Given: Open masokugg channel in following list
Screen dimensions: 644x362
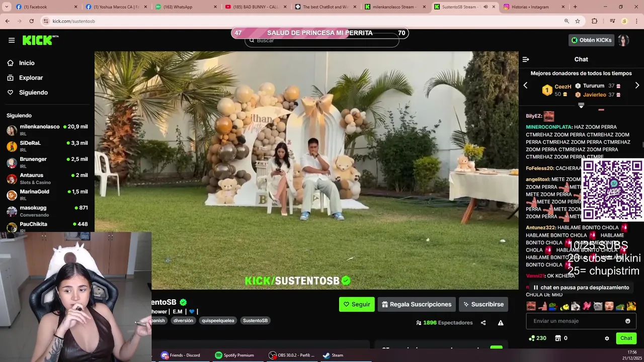Looking at the screenshot, I should pos(47,211).
